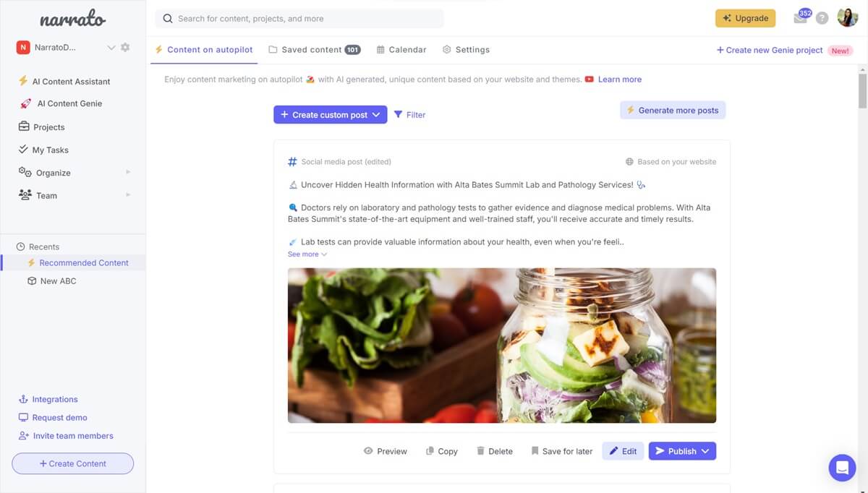Image resolution: width=868 pixels, height=493 pixels.
Task: Expand the NarratoD workspace dropdown
Action: [111, 48]
